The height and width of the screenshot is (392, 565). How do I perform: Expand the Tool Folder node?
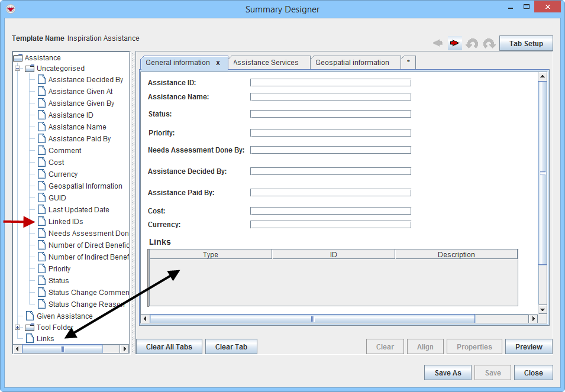click(x=18, y=328)
